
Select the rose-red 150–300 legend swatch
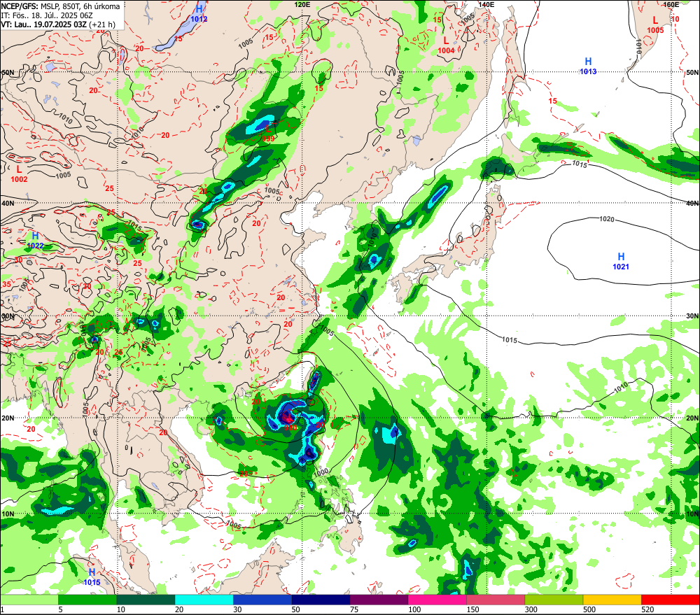(496, 600)
